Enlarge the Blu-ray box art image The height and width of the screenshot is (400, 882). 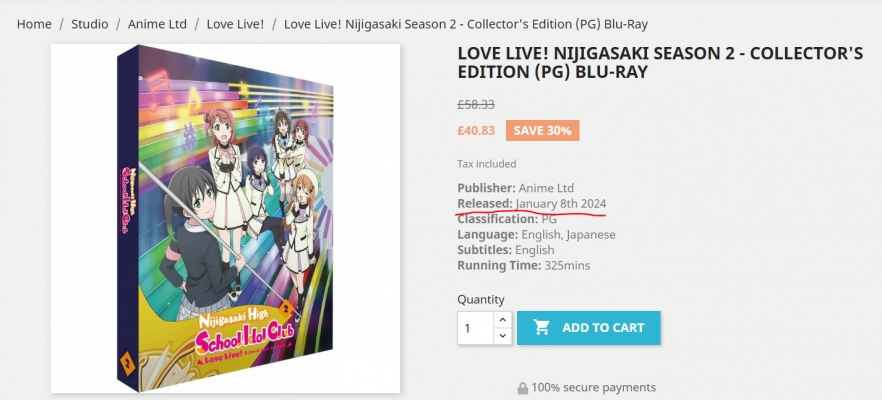225,218
